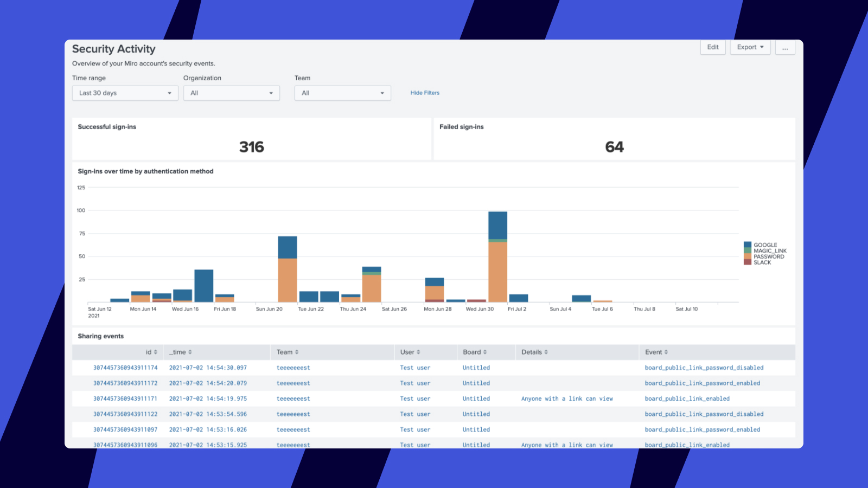Viewport: 868px width, 488px height.
Task: Toggle GOOGLE series in chart legend
Action: coord(765,245)
